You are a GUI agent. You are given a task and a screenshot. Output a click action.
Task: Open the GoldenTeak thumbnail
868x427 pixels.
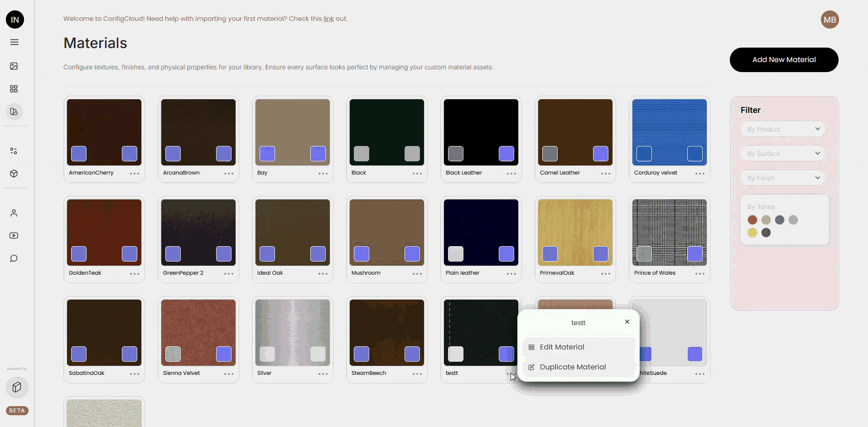pos(104,233)
